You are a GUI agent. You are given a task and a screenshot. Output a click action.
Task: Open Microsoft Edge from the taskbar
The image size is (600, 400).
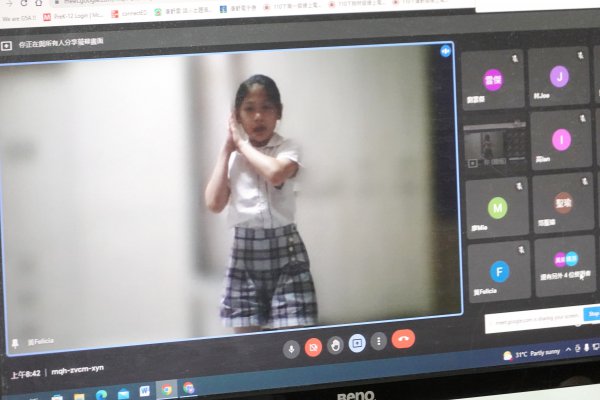(x=101, y=395)
